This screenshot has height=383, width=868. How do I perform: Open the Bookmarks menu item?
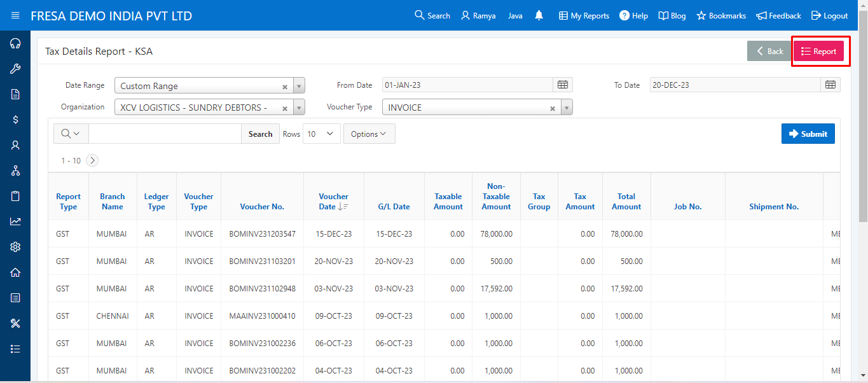(721, 16)
